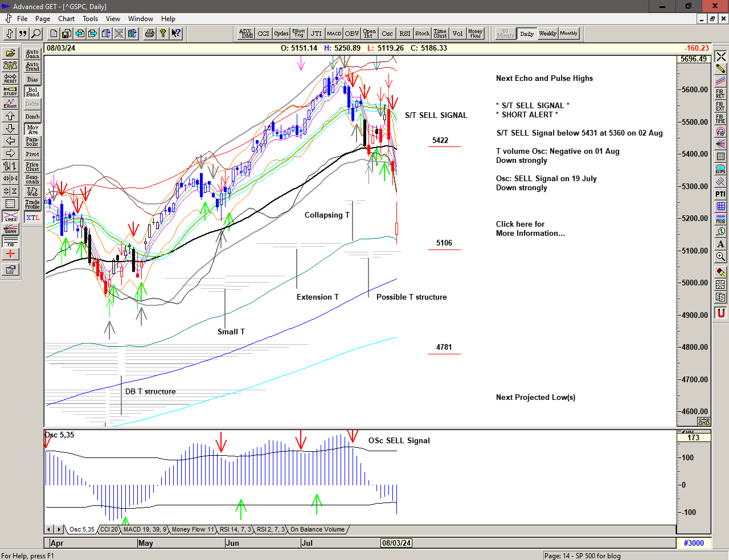Open the On Balance Volume tab
This screenshot has height=560, width=729.
pyautogui.click(x=317, y=530)
